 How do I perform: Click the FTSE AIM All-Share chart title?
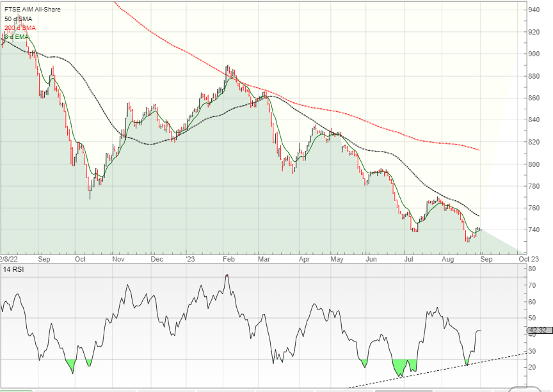(33, 10)
